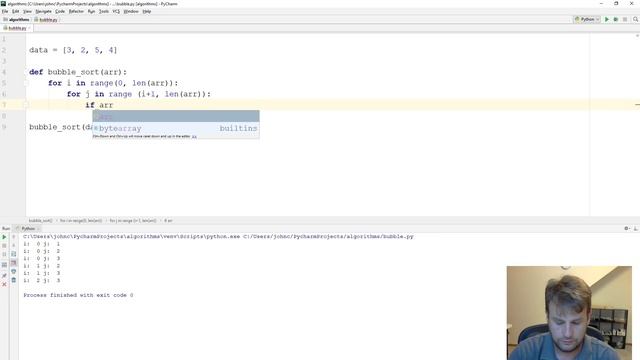Open the Python run configuration dropdown
Image resolution: width=640 pixels, height=360 pixels.
587,19
